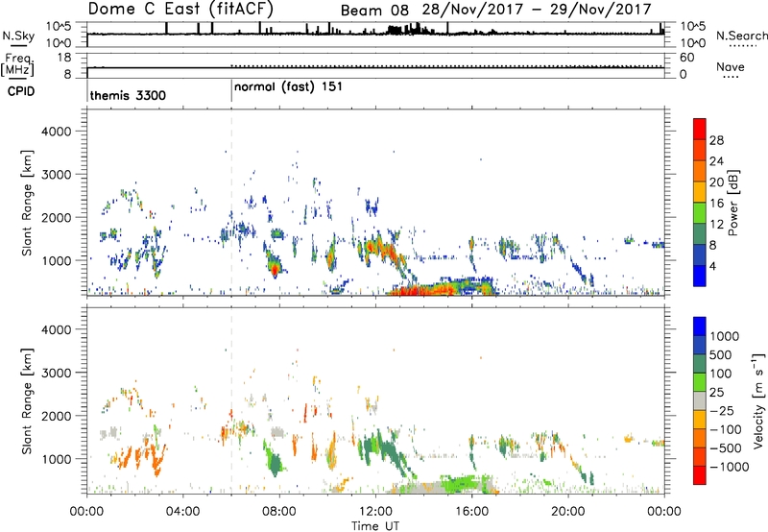This screenshot has width=768, height=532.
Task: Click the red bottom of the Velocity color bar
Action: point(700,475)
